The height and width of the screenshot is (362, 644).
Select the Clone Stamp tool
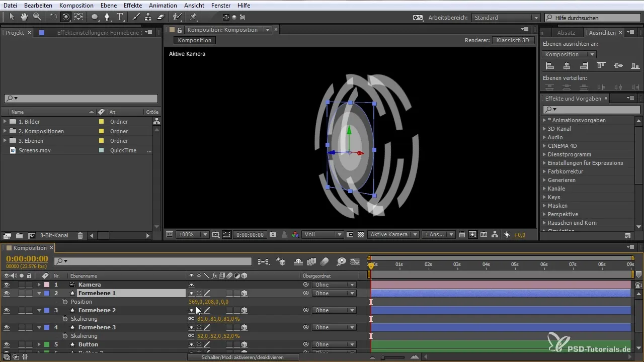(x=148, y=17)
